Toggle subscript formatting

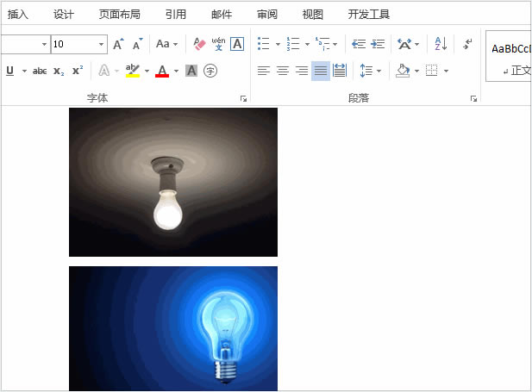point(59,71)
